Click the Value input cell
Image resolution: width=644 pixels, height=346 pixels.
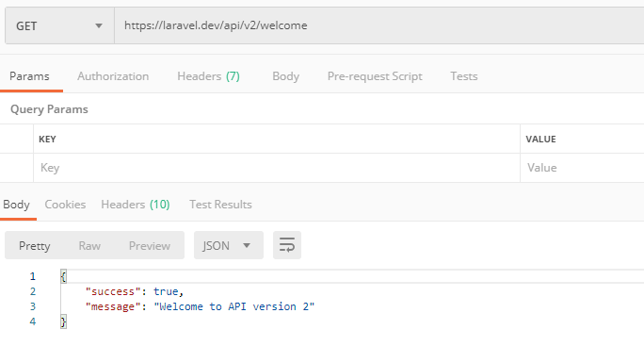coord(582,168)
